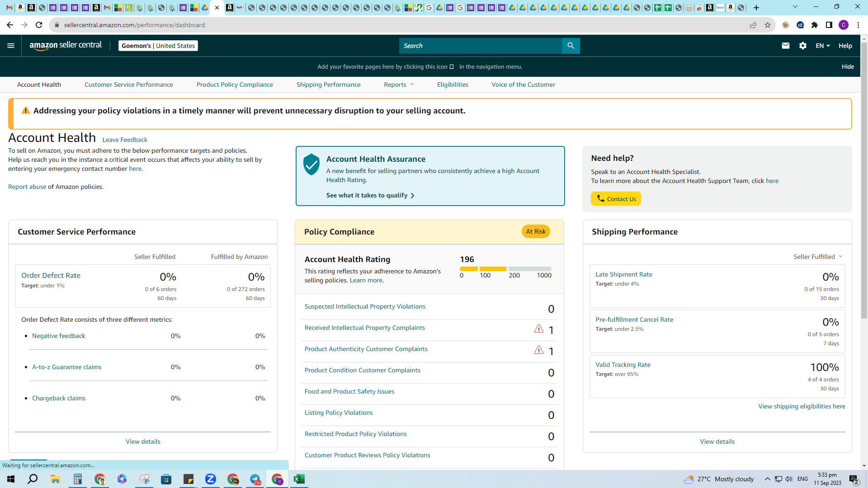
Task: Click the warning triangle beside Received Intellectual Property Complaints
Action: [x=538, y=328]
